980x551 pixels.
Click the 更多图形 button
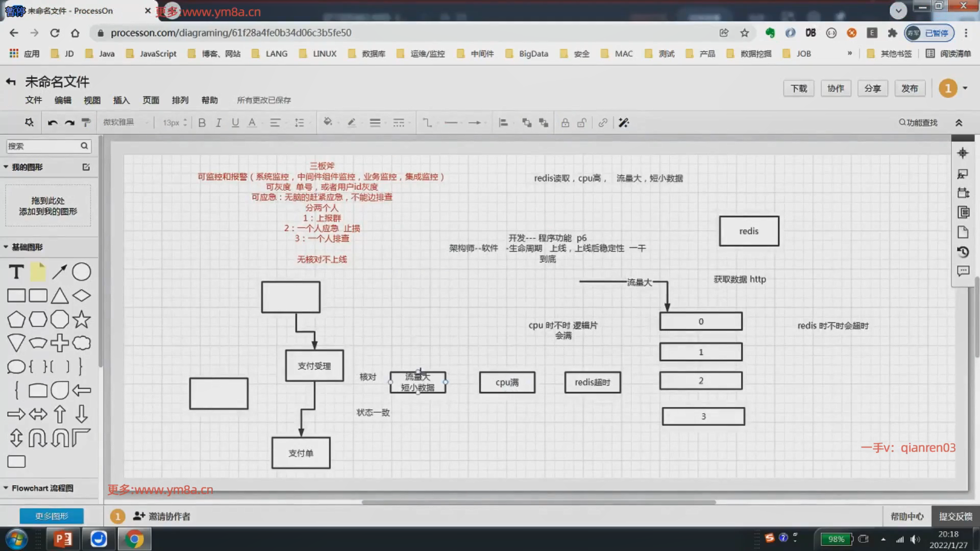click(52, 516)
